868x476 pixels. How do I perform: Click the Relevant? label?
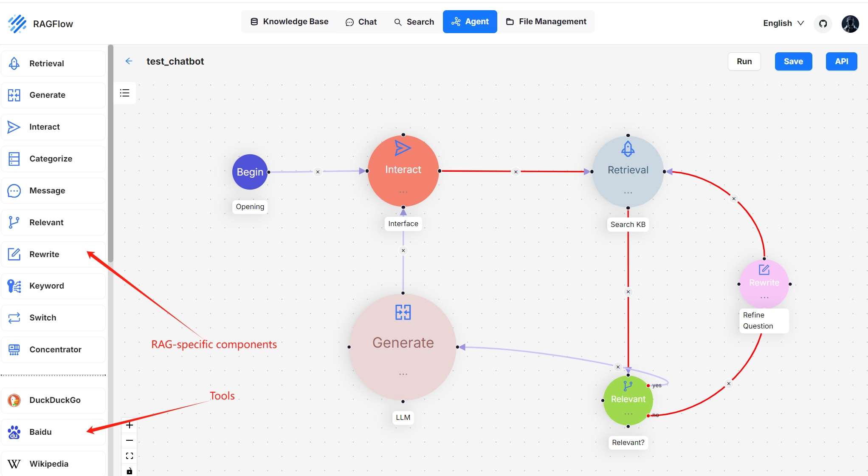click(628, 442)
